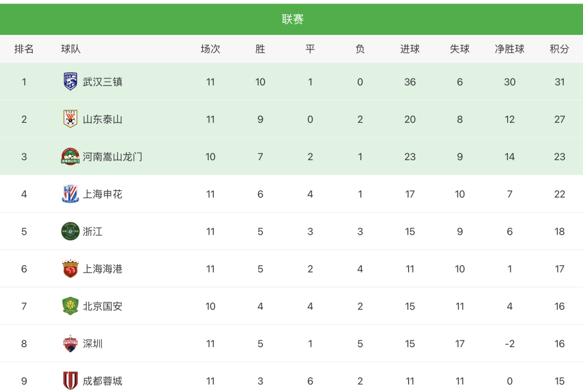Open the 联赛 tab in the green header
Image resolution: width=583 pixels, height=392 pixels.
click(x=292, y=19)
